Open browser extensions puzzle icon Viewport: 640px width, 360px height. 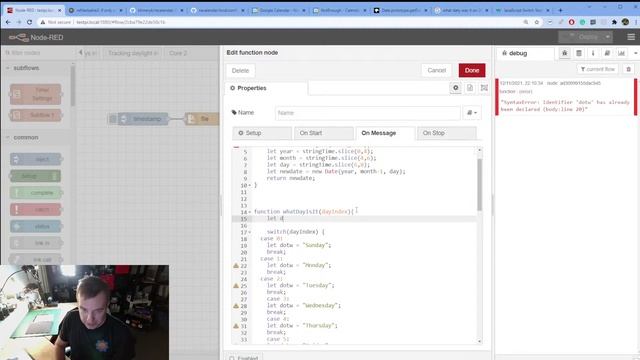point(614,22)
